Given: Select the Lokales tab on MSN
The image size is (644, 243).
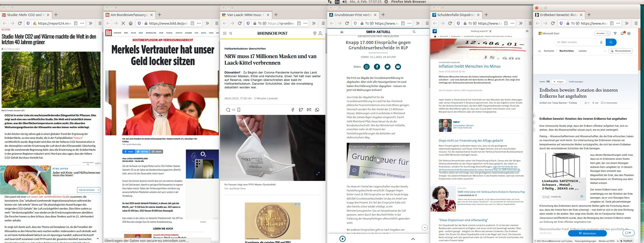Looking at the screenshot, I should coord(583,51).
